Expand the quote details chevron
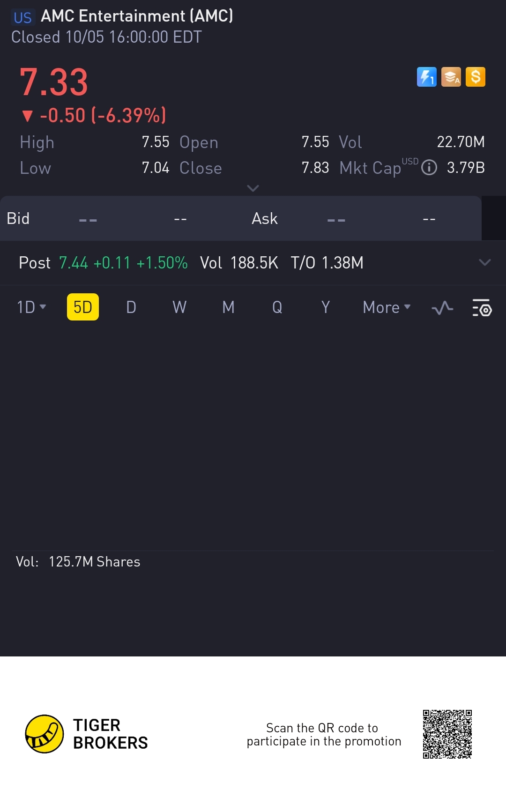Image resolution: width=506 pixels, height=812 pixels. point(253,188)
